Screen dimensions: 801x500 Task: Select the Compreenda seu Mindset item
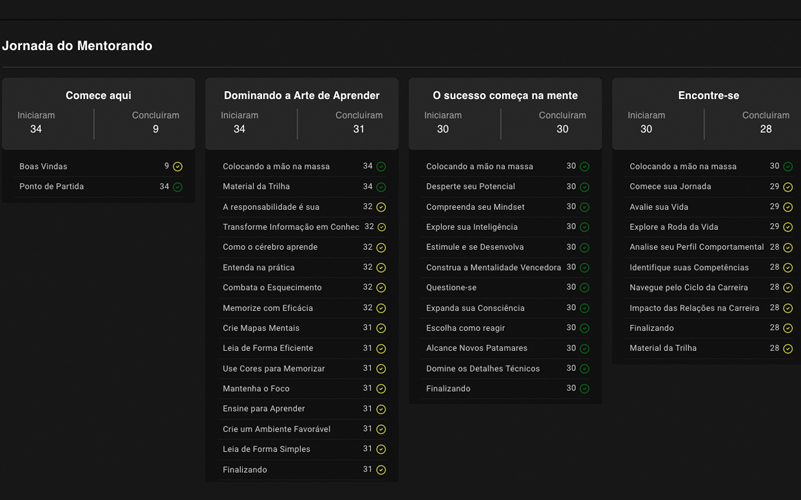click(x=475, y=207)
